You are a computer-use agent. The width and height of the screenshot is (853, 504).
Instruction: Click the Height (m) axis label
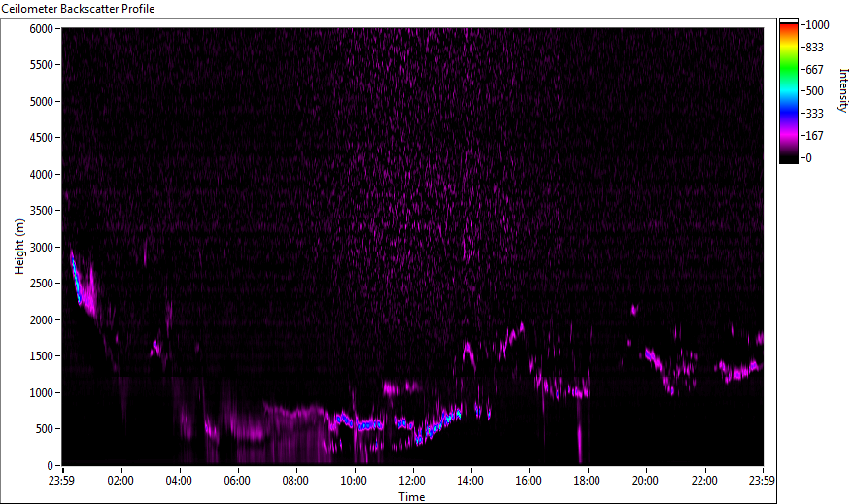pyautogui.click(x=19, y=247)
